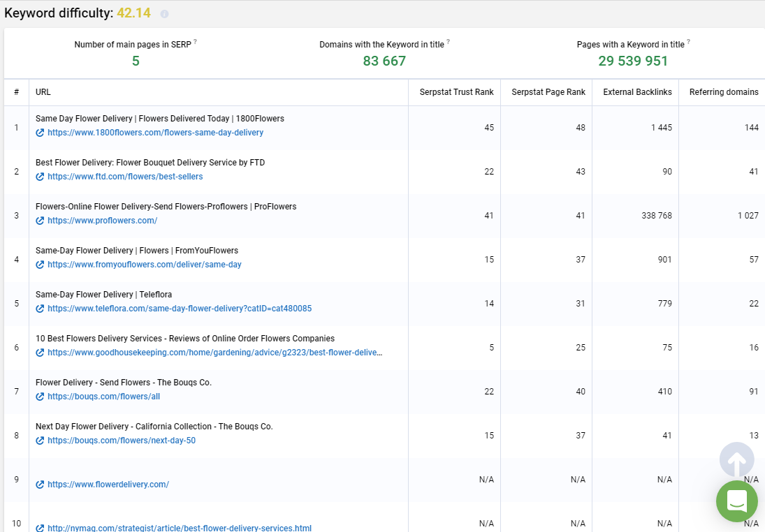The height and width of the screenshot is (532, 765).
Task: Click the external link icon for nymag.com URL
Action: point(40,528)
